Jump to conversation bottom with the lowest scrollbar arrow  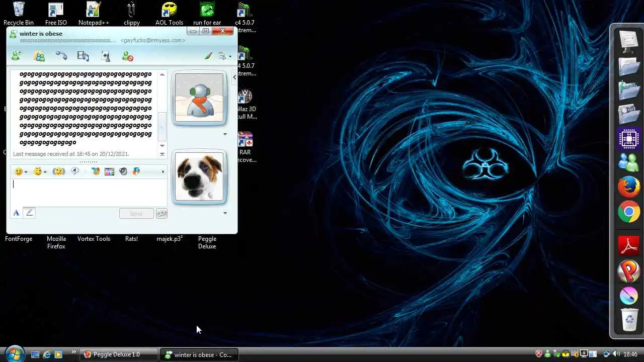tap(162, 154)
